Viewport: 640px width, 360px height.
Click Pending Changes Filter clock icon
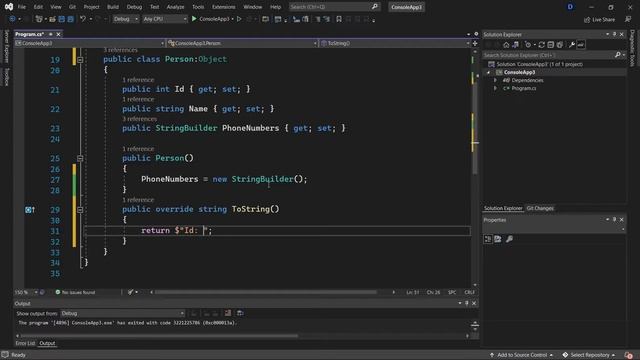(x=528, y=45)
